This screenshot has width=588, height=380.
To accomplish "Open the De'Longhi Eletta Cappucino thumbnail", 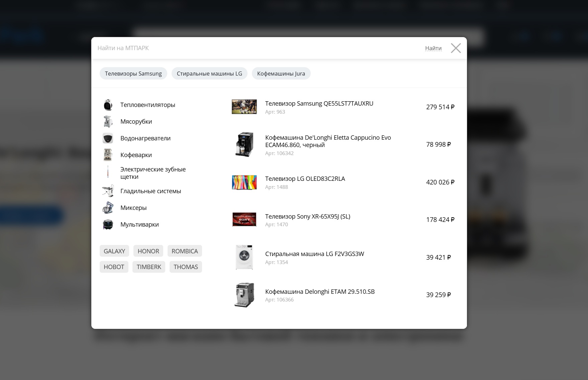I will [244, 144].
